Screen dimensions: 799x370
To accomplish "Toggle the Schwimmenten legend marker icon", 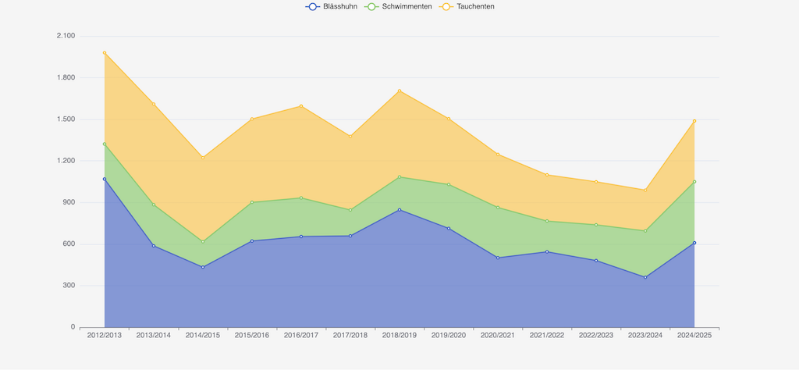I will point(371,7).
